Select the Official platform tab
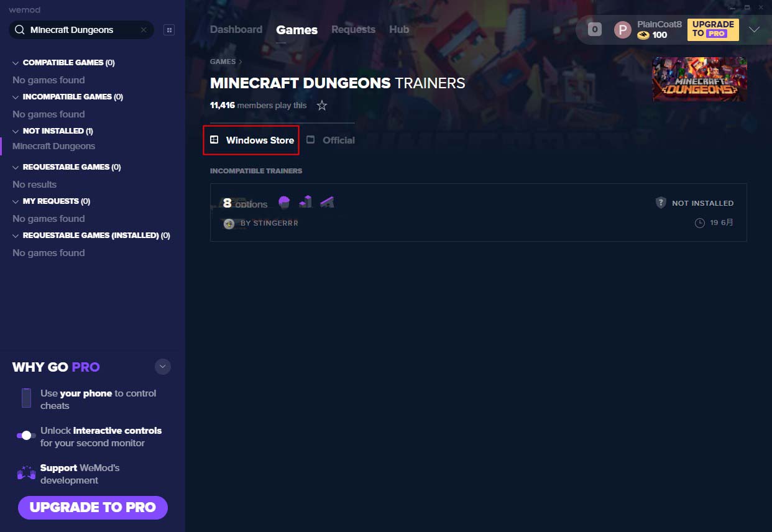This screenshot has height=532, width=772. point(331,140)
